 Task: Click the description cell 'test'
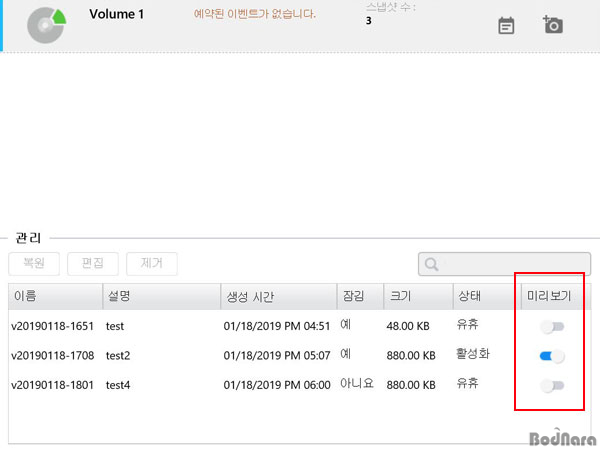115,327
